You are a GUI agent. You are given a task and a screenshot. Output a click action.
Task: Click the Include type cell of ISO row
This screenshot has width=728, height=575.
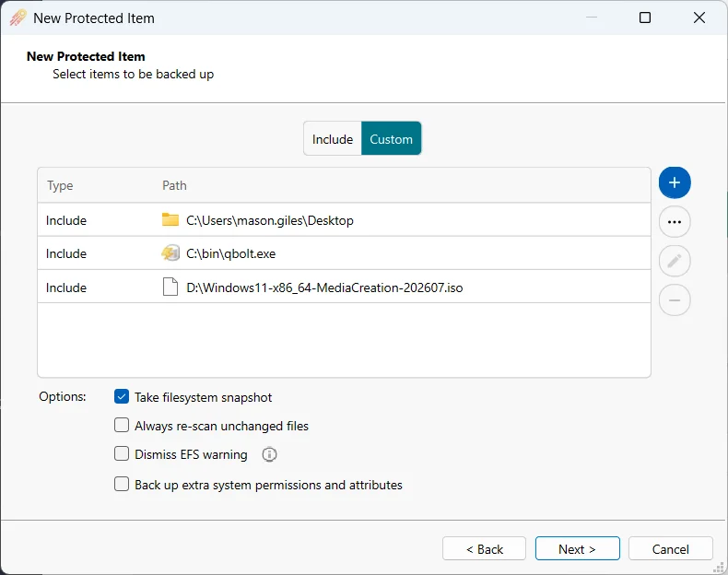click(66, 287)
